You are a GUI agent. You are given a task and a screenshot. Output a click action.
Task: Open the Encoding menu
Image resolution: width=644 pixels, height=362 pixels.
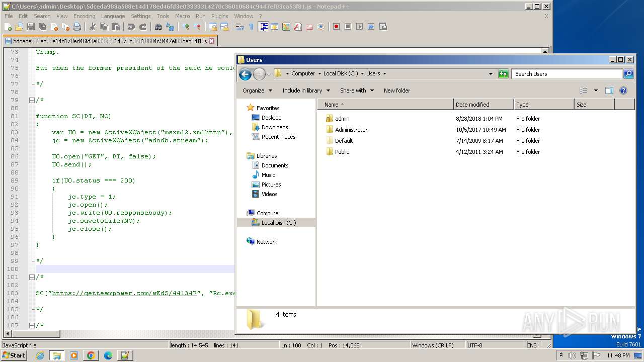click(84, 16)
